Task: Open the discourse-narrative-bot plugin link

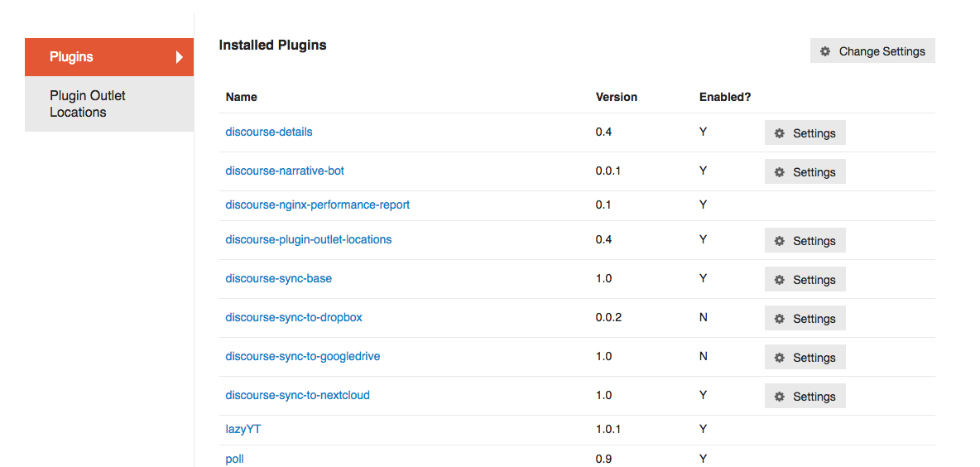Action: [x=285, y=171]
